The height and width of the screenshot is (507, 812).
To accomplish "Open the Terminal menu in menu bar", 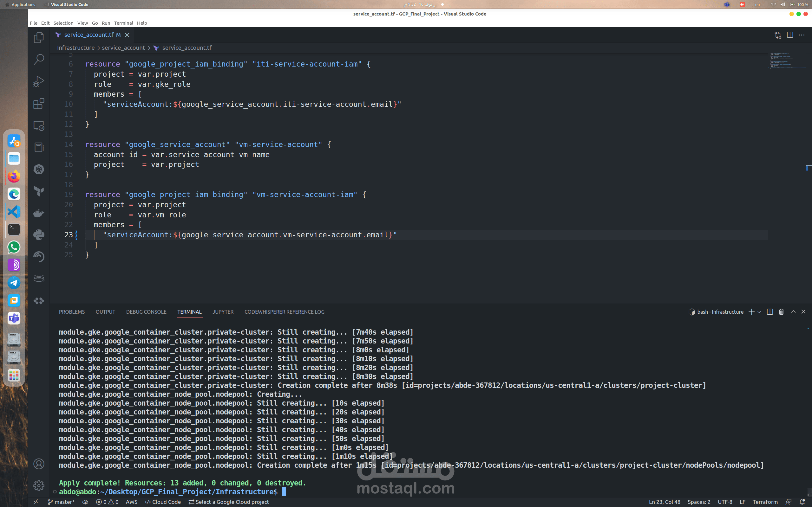I will [x=123, y=23].
